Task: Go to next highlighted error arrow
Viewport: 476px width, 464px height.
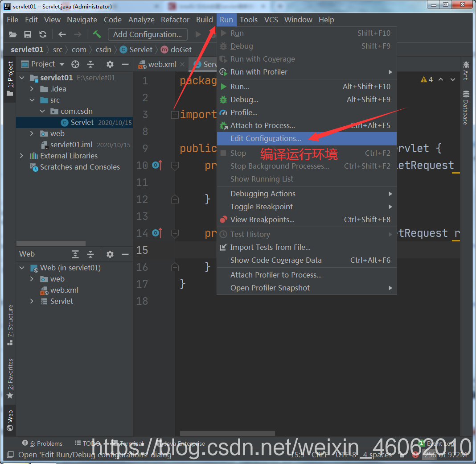Action: click(x=453, y=79)
